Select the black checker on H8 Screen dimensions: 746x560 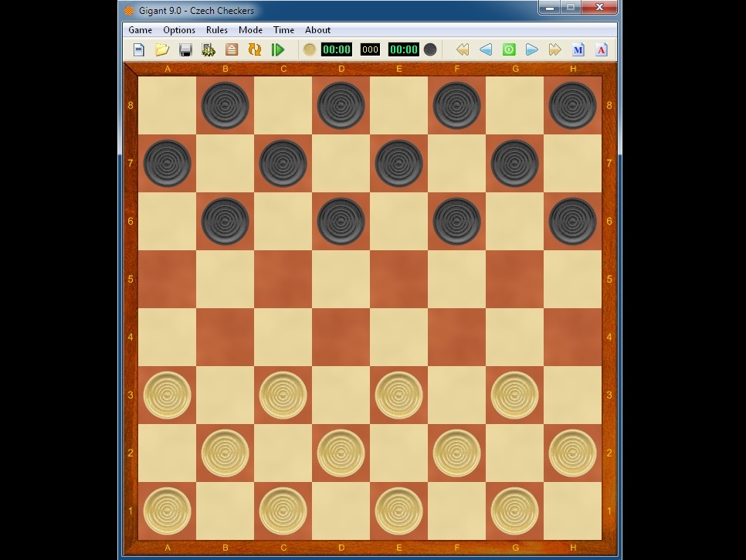pos(572,105)
